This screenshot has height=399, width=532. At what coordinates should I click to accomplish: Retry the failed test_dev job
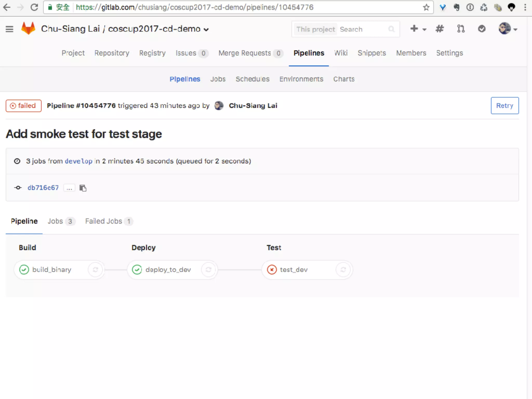pos(343,270)
